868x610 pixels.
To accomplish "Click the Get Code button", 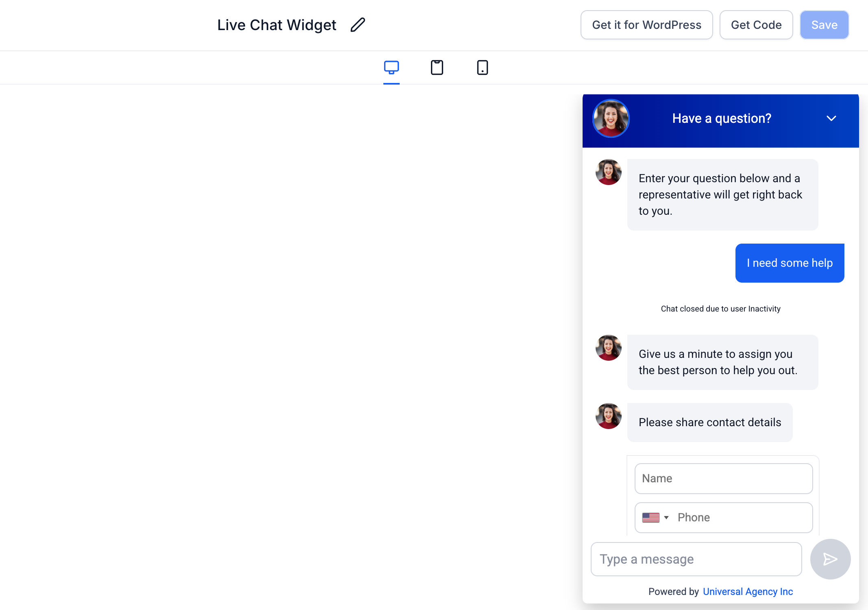I will click(756, 25).
